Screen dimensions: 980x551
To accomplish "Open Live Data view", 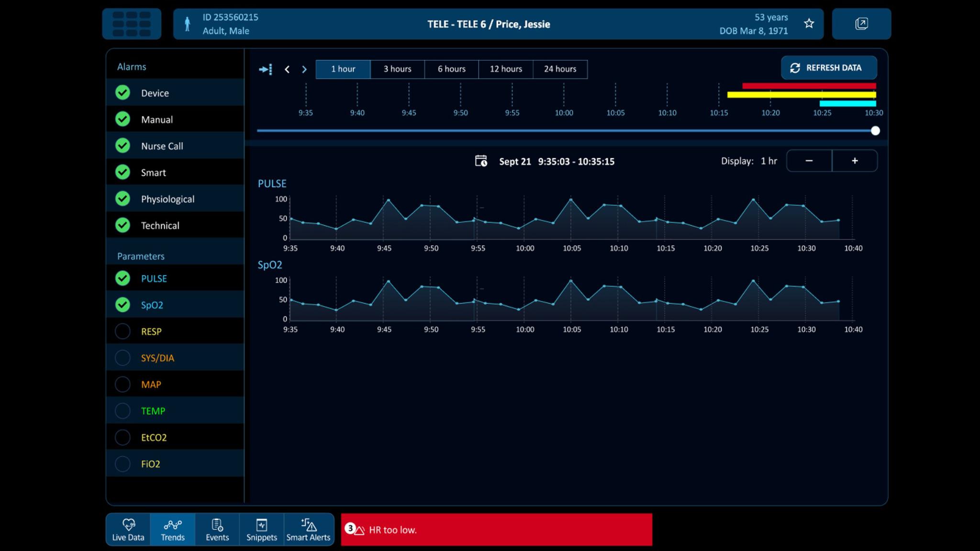I will click(x=128, y=529).
